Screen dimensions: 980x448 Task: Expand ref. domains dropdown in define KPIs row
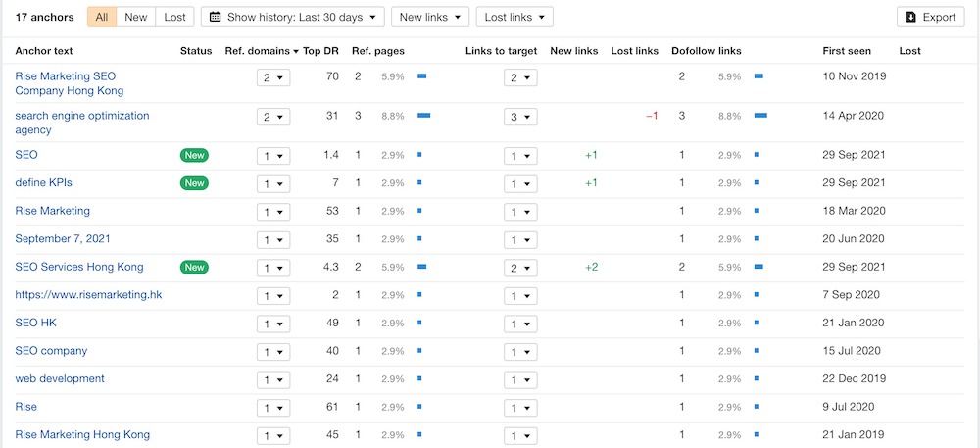pyautogui.click(x=273, y=183)
